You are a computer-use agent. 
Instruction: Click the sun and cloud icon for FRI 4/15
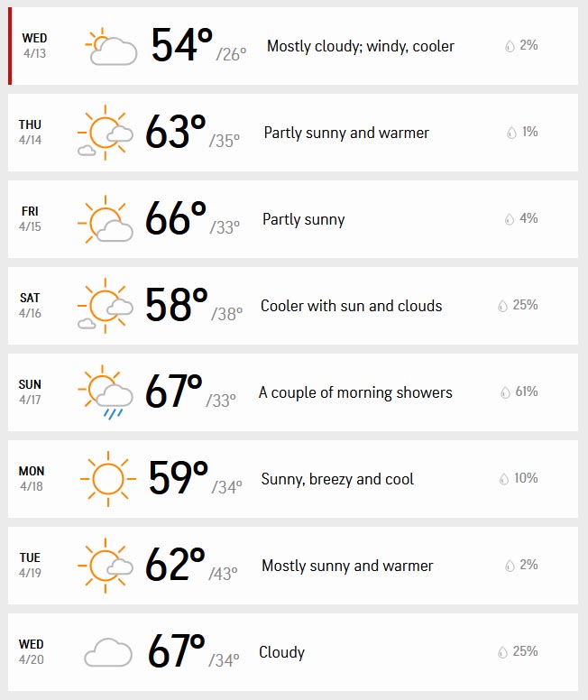pos(106,219)
